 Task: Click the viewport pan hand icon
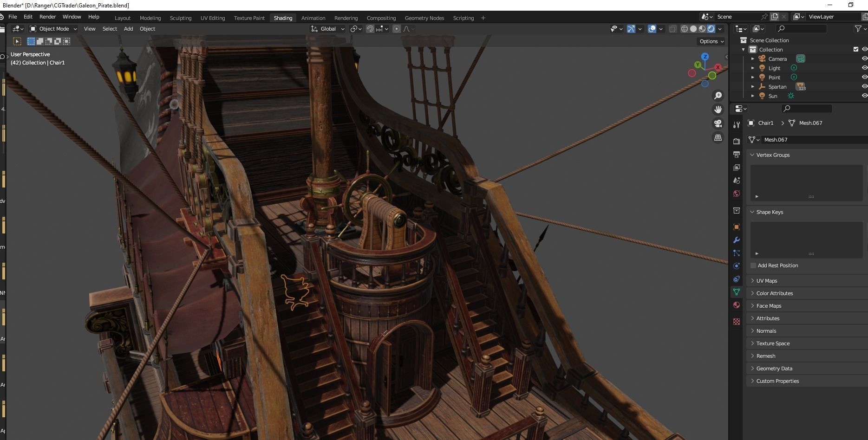tap(718, 110)
